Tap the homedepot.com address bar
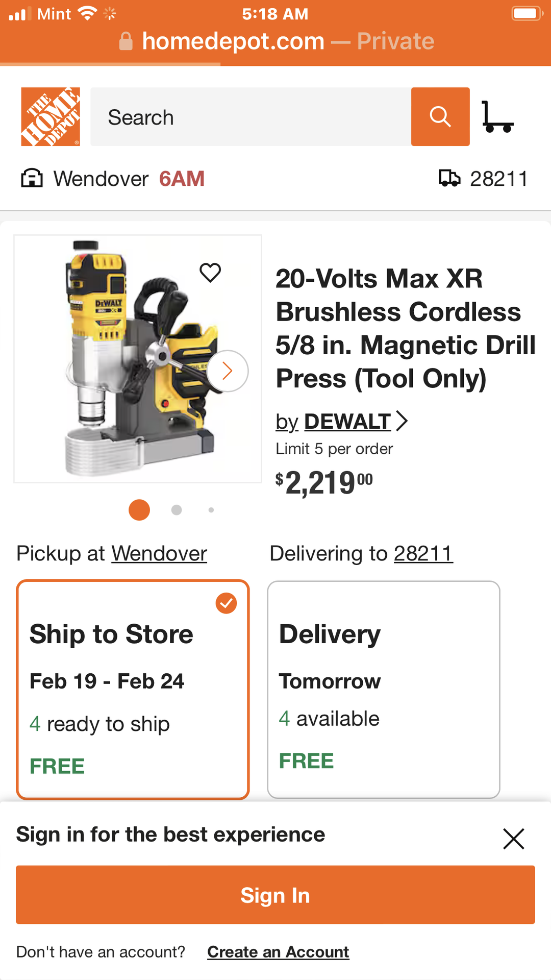This screenshot has width=551, height=980. click(275, 41)
